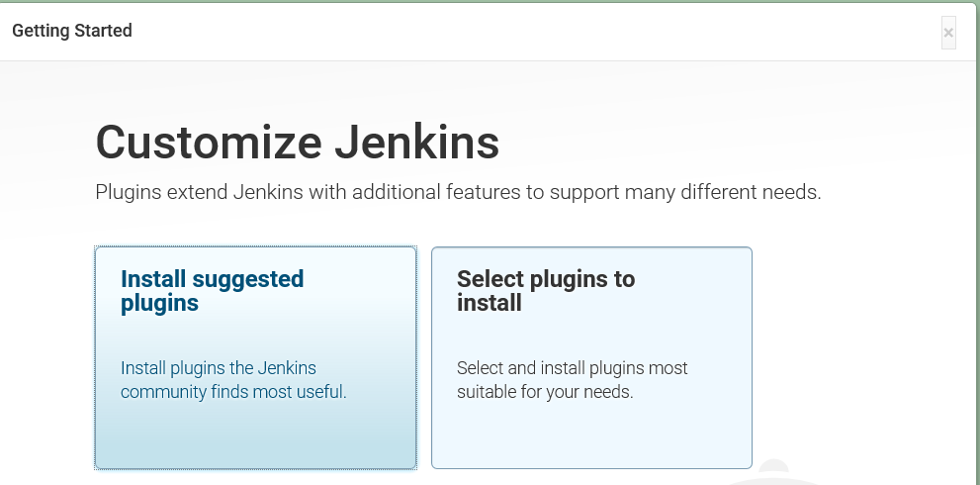Choose the Select plugins to install card
The image size is (980, 485).
591,357
